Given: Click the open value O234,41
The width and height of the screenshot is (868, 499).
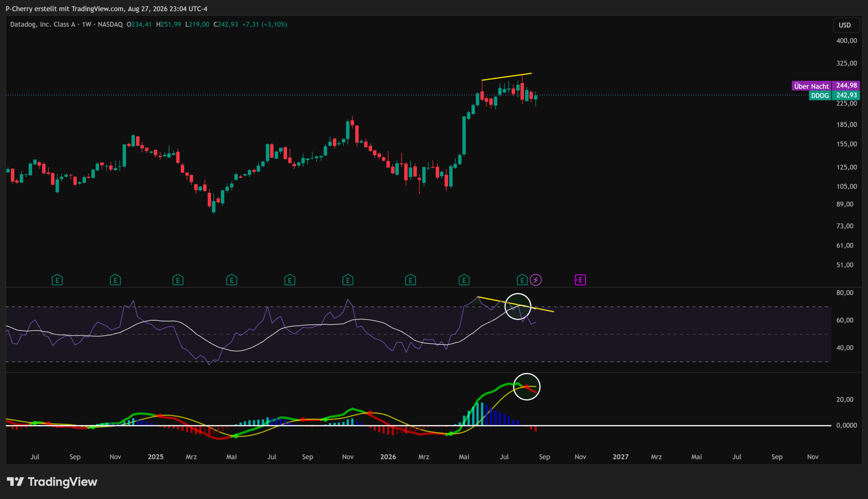Looking at the screenshot, I should click(x=139, y=24).
